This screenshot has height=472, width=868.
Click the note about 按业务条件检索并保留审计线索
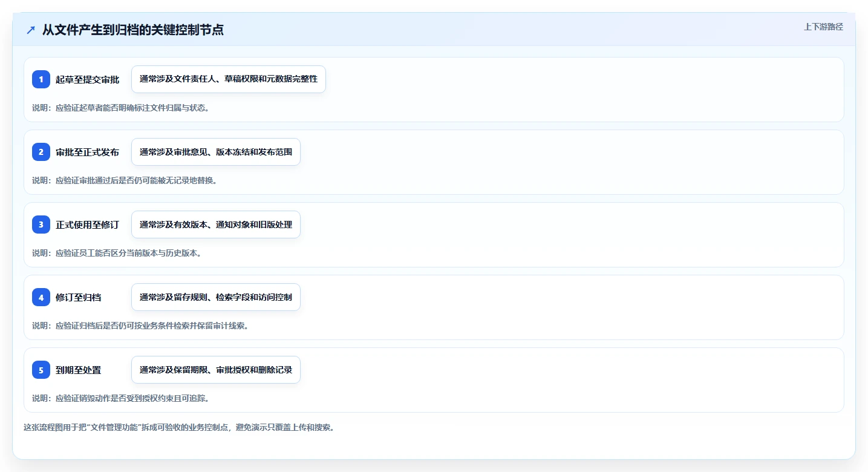pyautogui.click(x=140, y=326)
